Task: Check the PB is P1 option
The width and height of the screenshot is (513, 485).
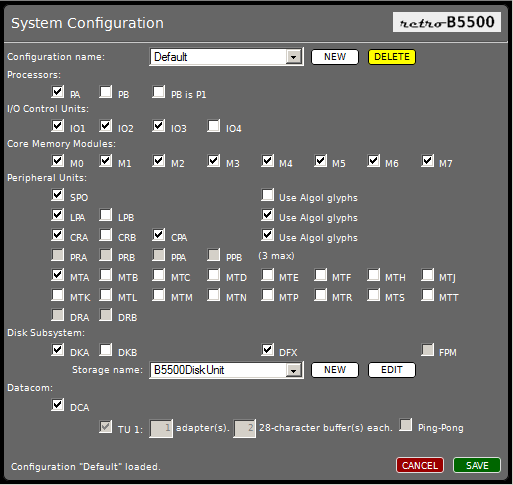Action: click(159, 91)
